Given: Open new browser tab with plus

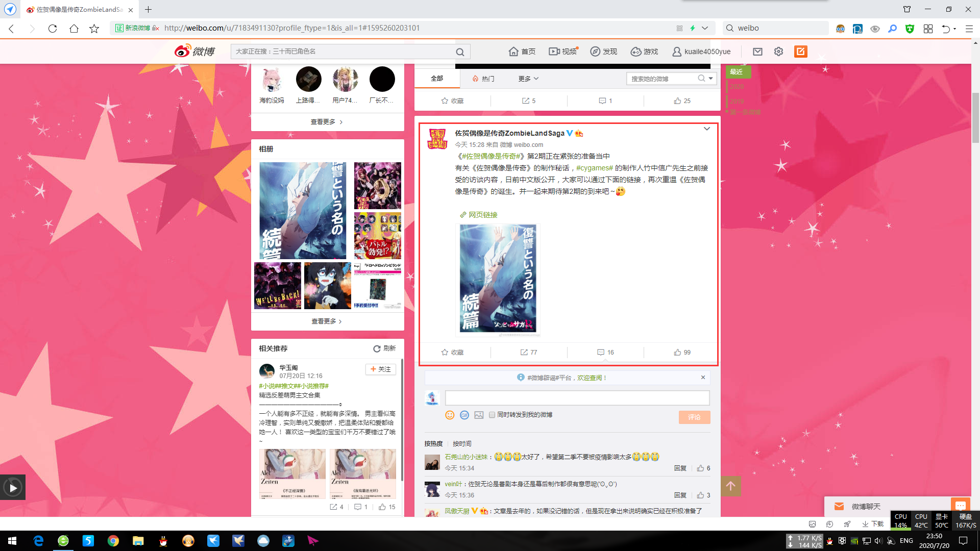Looking at the screenshot, I should pyautogui.click(x=148, y=9).
